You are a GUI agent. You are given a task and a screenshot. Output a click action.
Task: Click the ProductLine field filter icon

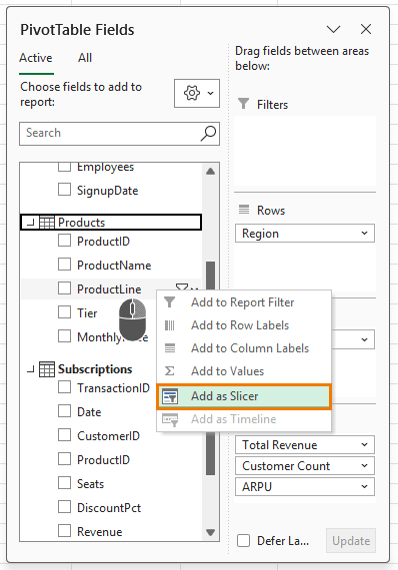[x=182, y=287]
